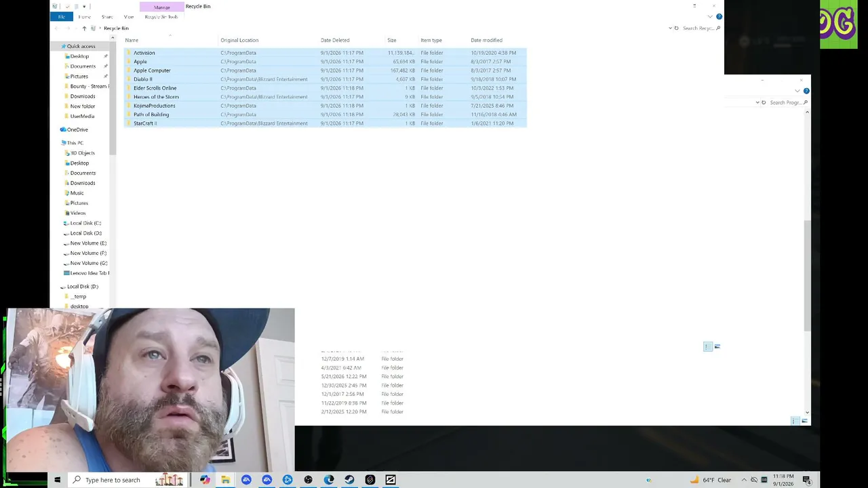Viewport: 868px width, 488px height.
Task: Select the Apple Computer folder
Action: click(x=325, y=70)
